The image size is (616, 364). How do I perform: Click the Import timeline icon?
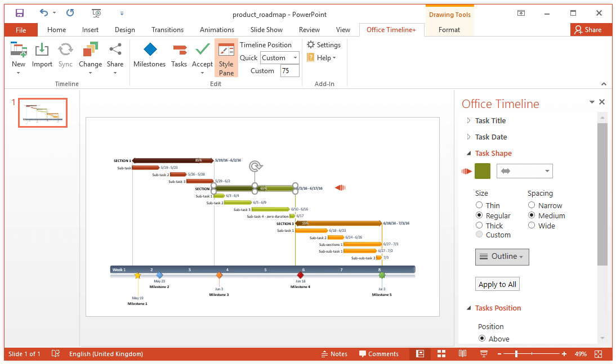(x=42, y=51)
